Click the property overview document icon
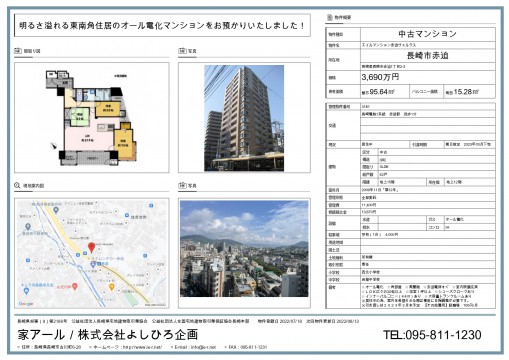This screenshot has width=509, height=360. tap(330, 17)
